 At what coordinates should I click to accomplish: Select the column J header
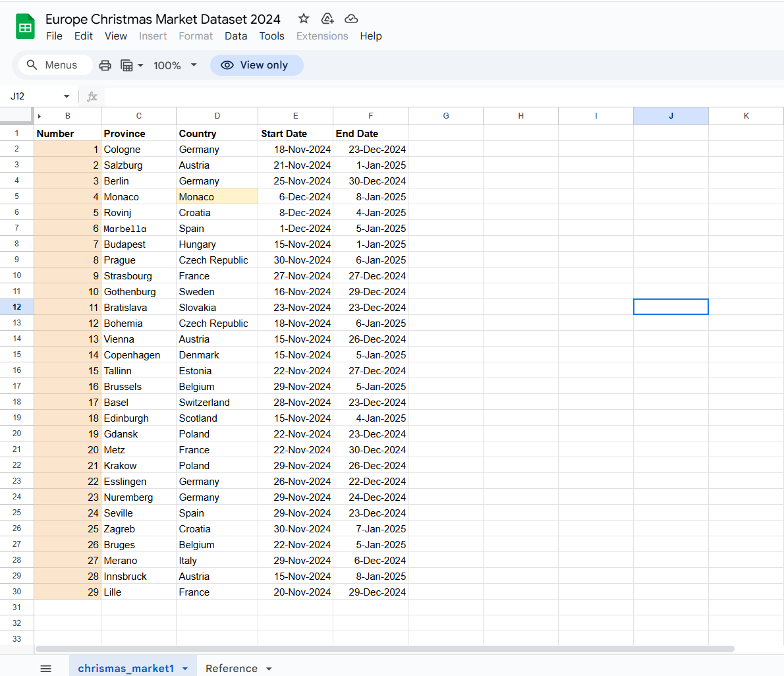pos(671,116)
